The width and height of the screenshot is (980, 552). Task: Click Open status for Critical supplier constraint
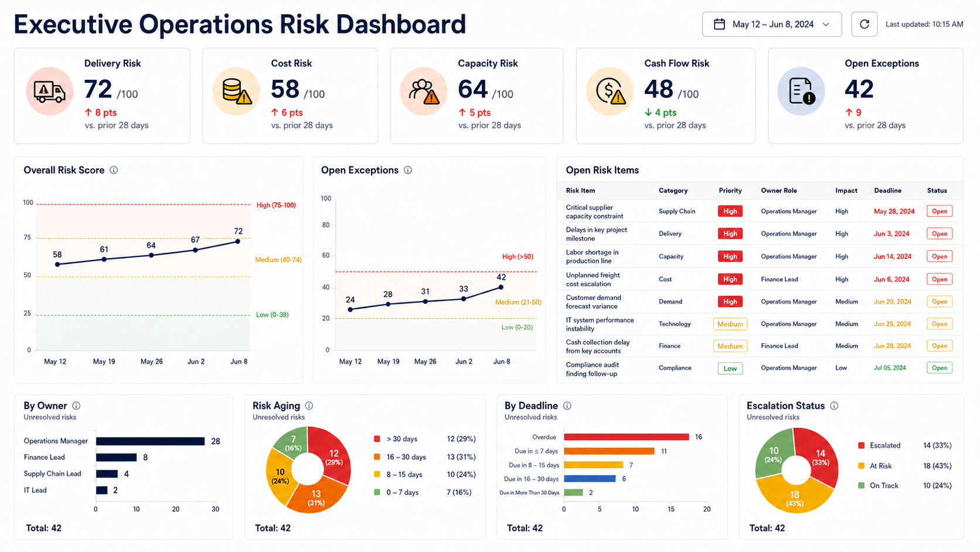tap(940, 211)
